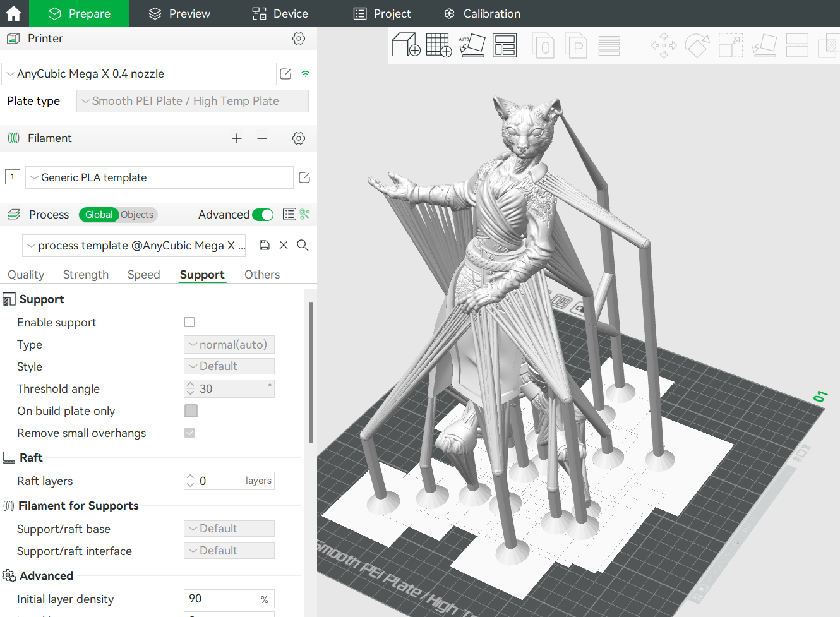
Task: Open the Prepare tab
Action: [x=79, y=13]
